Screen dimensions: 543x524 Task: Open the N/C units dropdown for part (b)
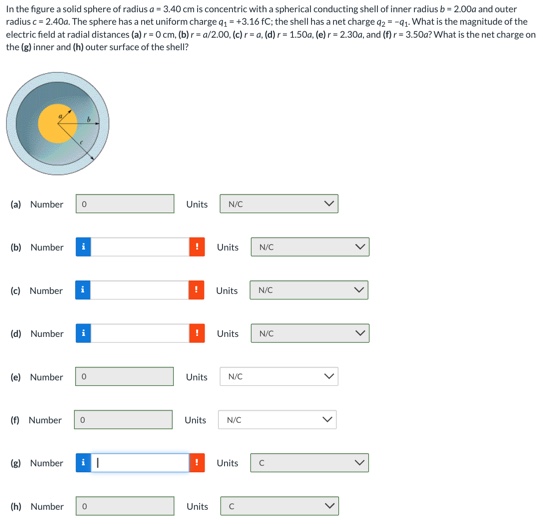coord(310,247)
